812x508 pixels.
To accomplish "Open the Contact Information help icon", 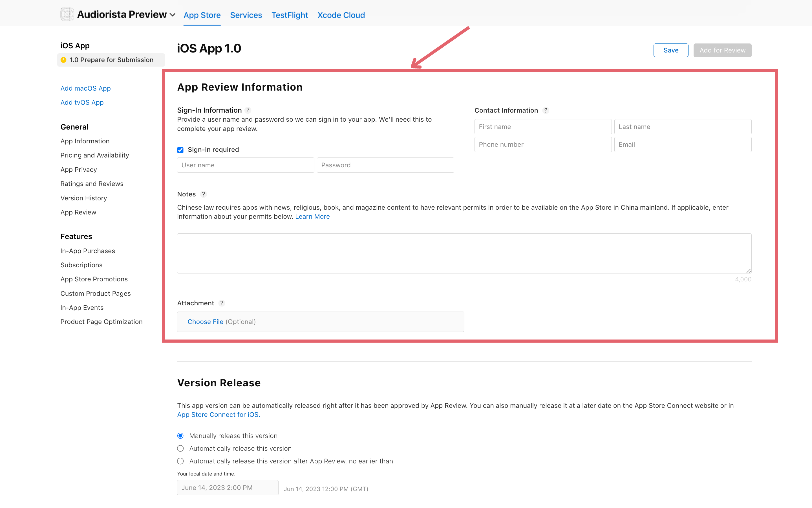I will pyautogui.click(x=546, y=110).
